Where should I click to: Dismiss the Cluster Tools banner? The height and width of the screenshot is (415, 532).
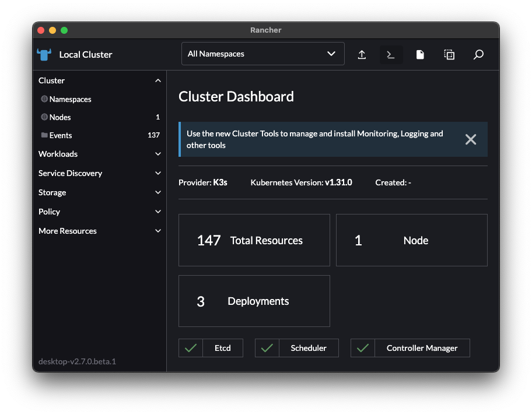click(x=470, y=139)
